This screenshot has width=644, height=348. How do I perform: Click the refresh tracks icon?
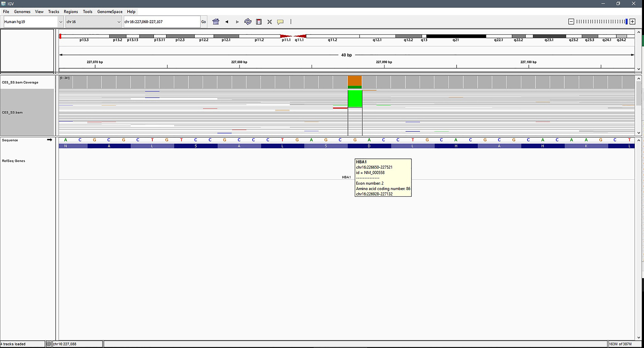pos(248,21)
